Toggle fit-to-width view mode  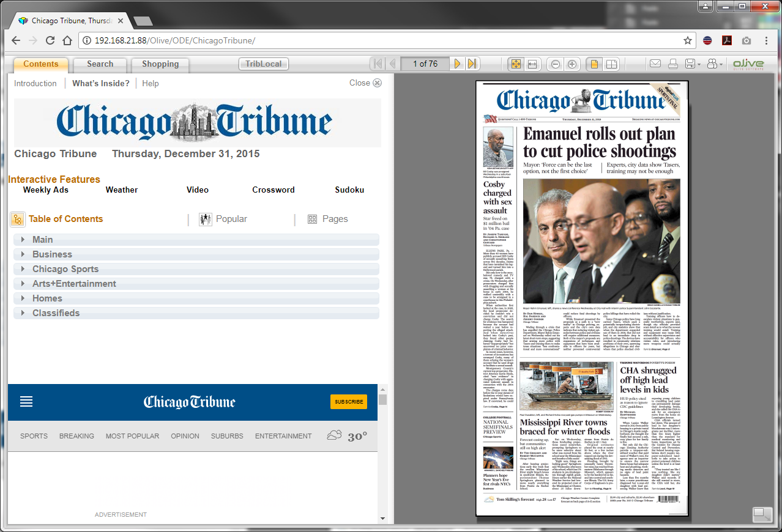[x=532, y=64]
